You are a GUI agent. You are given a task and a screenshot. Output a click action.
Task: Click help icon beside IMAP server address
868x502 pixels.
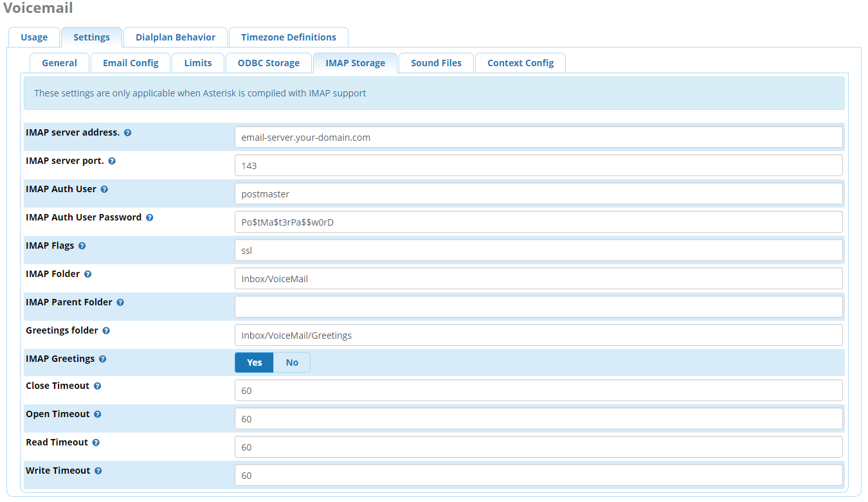(127, 133)
